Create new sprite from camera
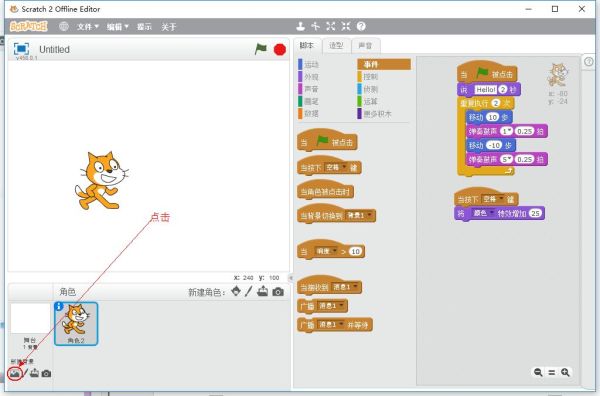Screen dimensions: 600x396 278,292
